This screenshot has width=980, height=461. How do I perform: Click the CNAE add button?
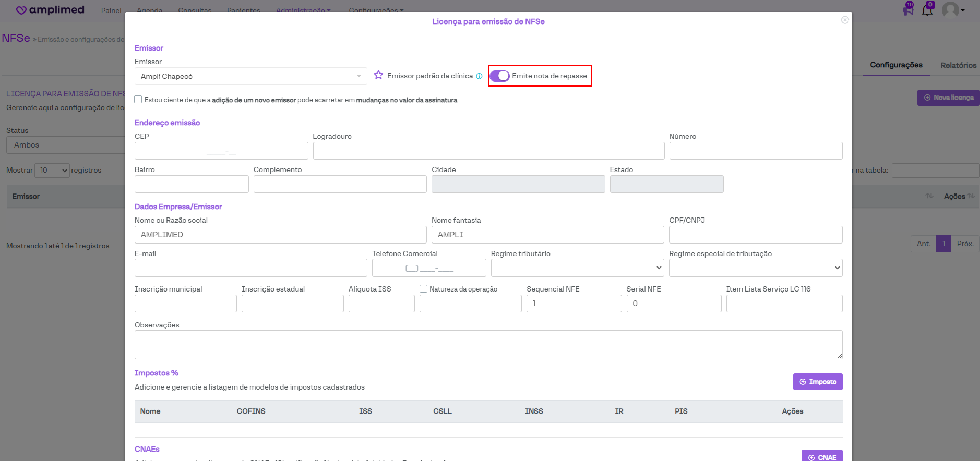821,457
